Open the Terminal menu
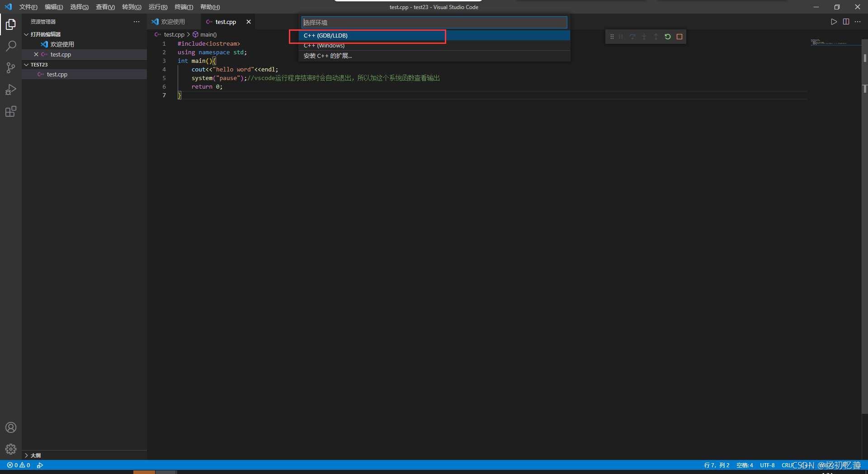 click(184, 7)
